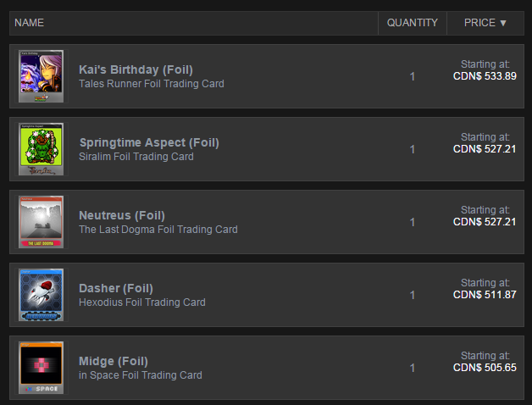Viewport: 532px width, 405px height.
Task: Toggle the PRICE descending sort arrow
Action: point(503,23)
